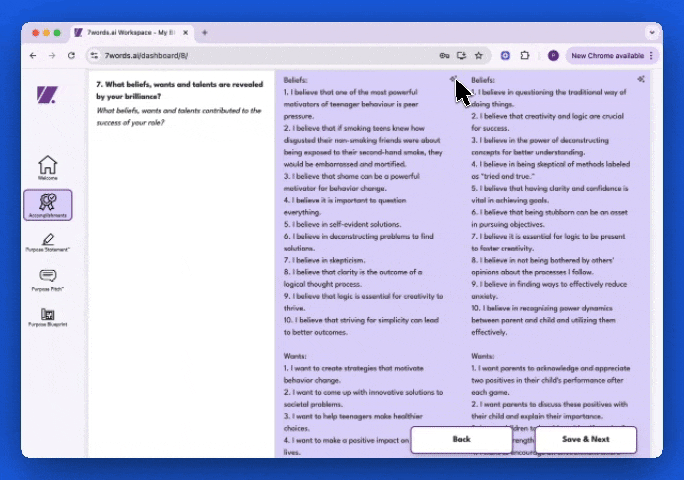Open the tab search dropdown arrow
This screenshot has height=480, width=684.
[653, 32]
